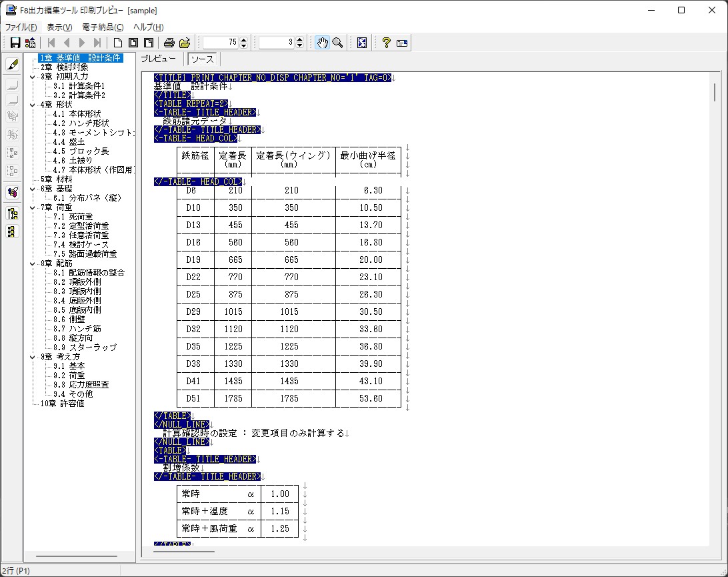This screenshot has width=728, height=577.
Task: Select 4.2 ハンチ形状 tree item
Action: [x=81, y=123]
